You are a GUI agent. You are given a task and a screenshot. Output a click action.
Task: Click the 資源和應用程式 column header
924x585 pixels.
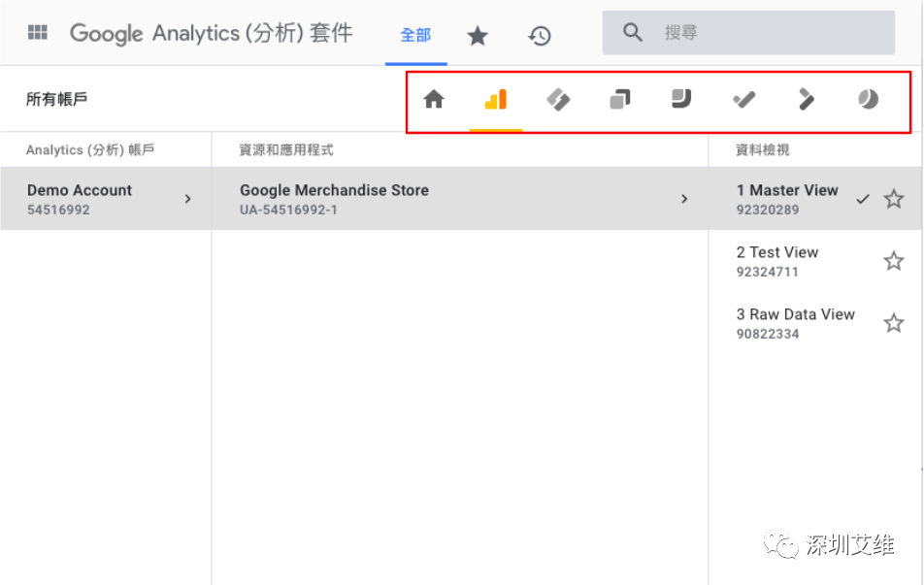click(x=286, y=150)
